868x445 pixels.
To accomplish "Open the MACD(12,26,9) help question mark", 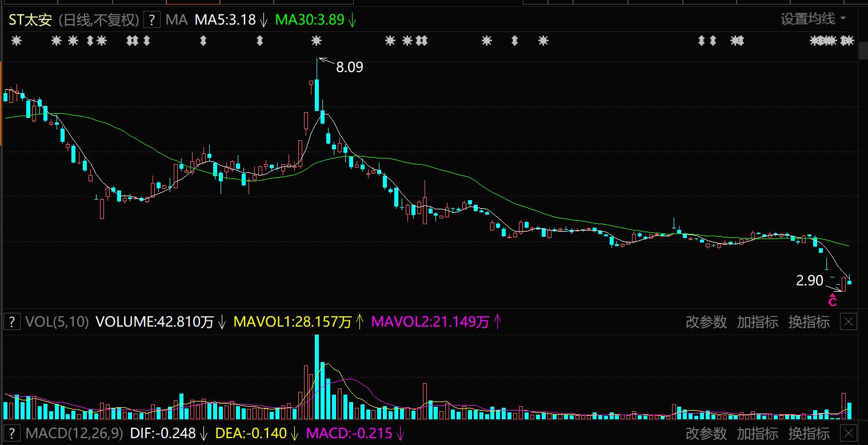I will pos(11,433).
